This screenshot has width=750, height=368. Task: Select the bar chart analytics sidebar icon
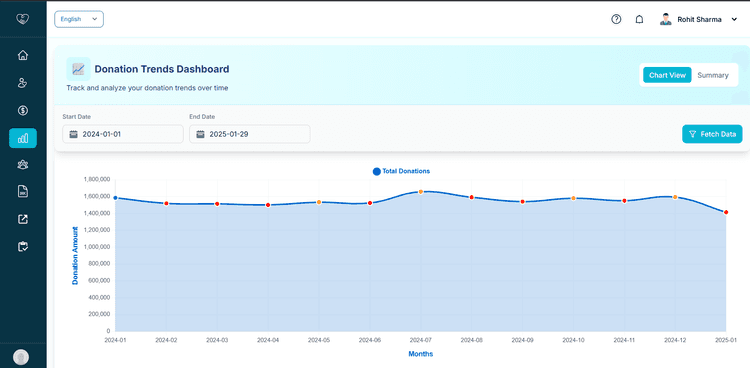22,138
